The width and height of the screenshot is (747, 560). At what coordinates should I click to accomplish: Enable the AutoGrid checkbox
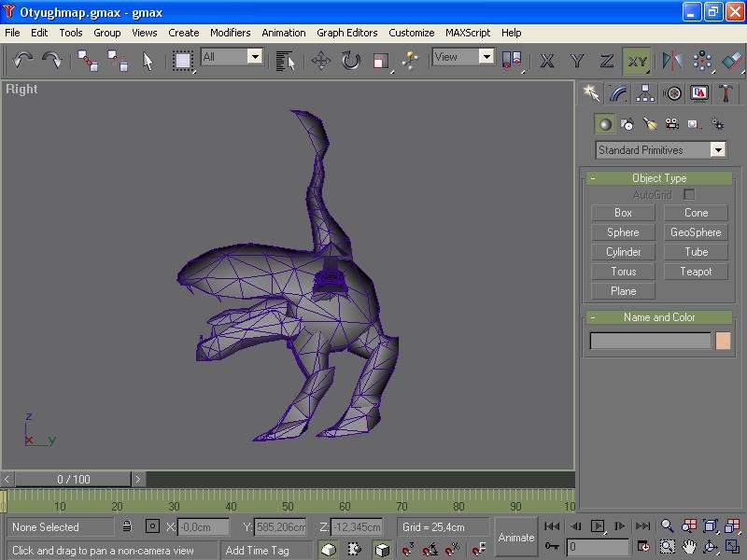(x=689, y=195)
